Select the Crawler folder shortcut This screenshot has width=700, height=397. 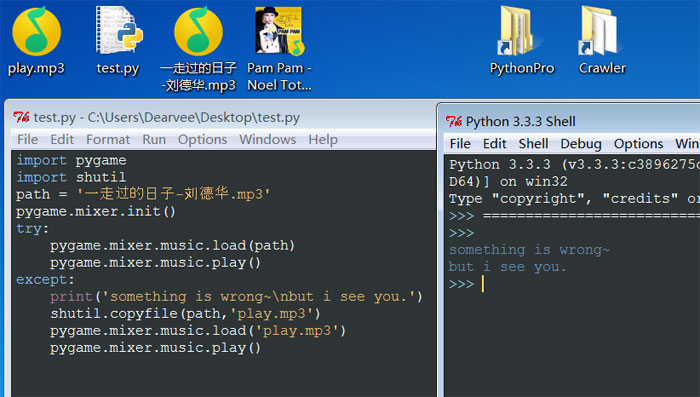tap(602, 41)
